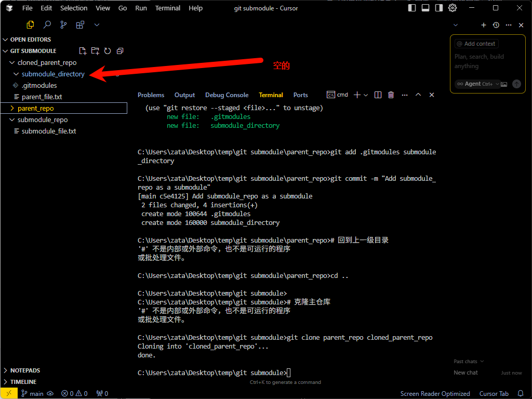Open the Search view icon

coord(47,24)
